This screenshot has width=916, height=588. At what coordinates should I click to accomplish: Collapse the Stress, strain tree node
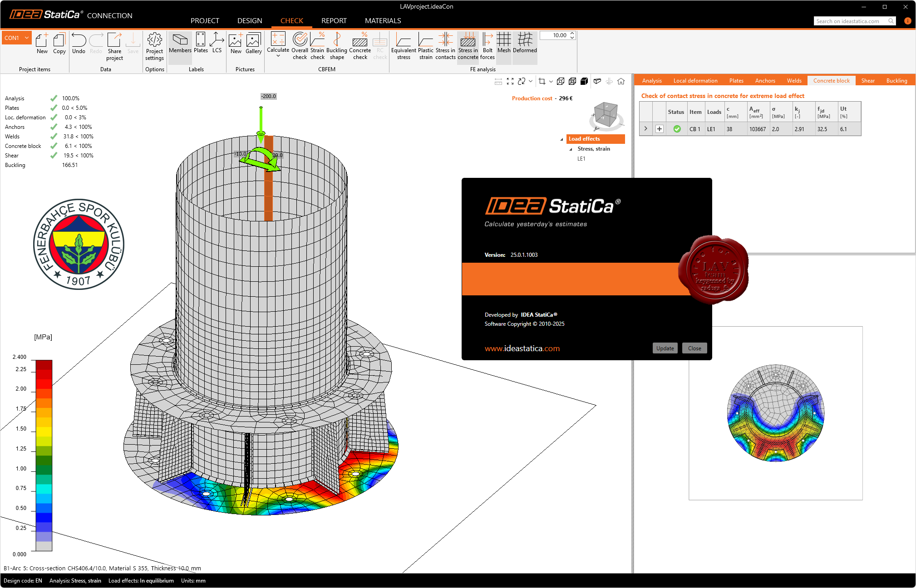[571, 149]
